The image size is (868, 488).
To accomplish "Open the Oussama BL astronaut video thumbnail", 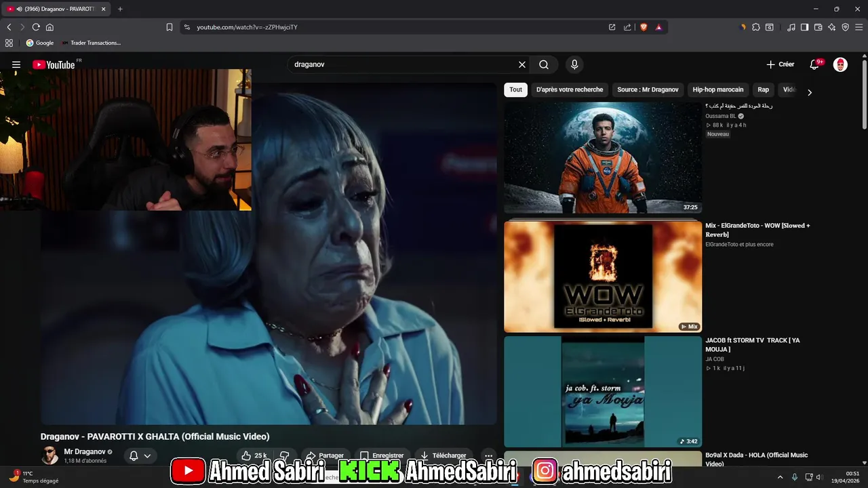I will click(x=603, y=157).
